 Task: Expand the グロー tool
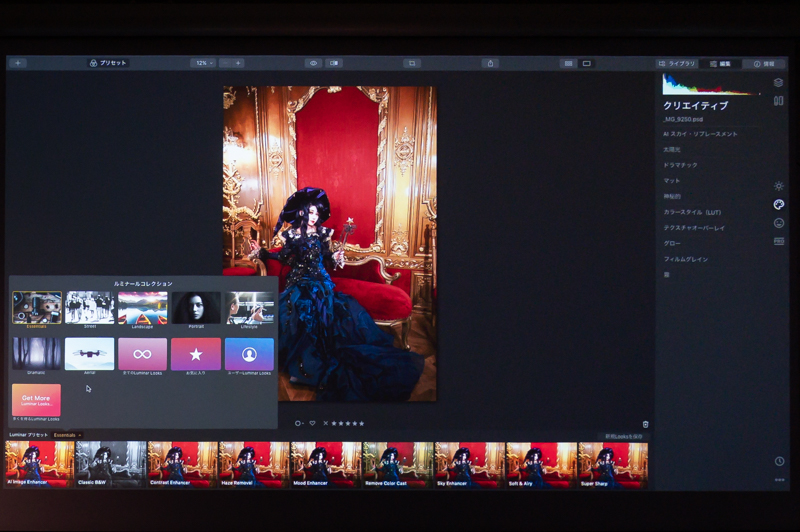pyautogui.click(x=672, y=243)
